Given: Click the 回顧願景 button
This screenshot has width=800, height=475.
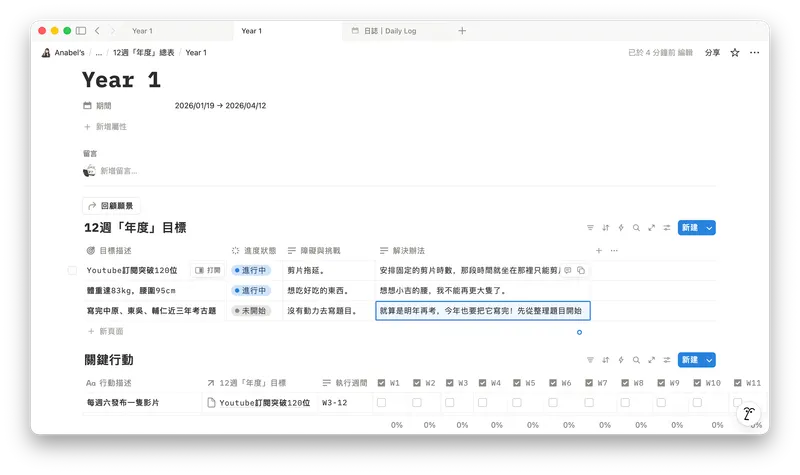Looking at the screenshot, I should tap(111, 205).
